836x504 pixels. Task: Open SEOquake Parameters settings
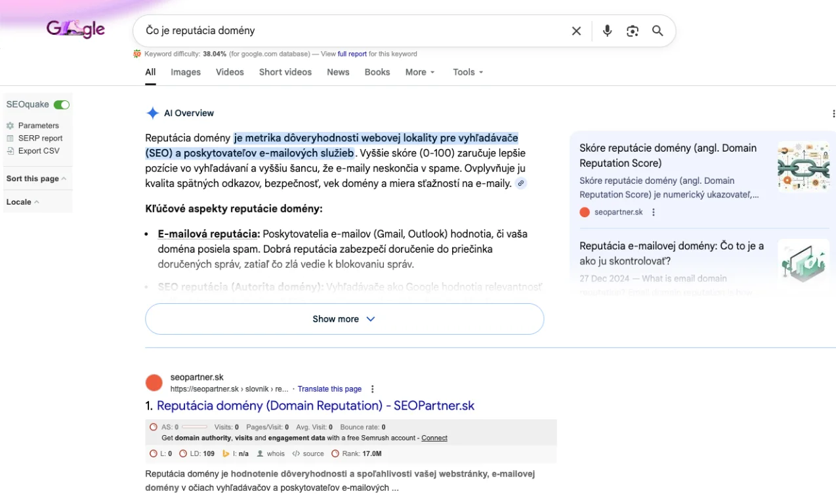point(38,125)
